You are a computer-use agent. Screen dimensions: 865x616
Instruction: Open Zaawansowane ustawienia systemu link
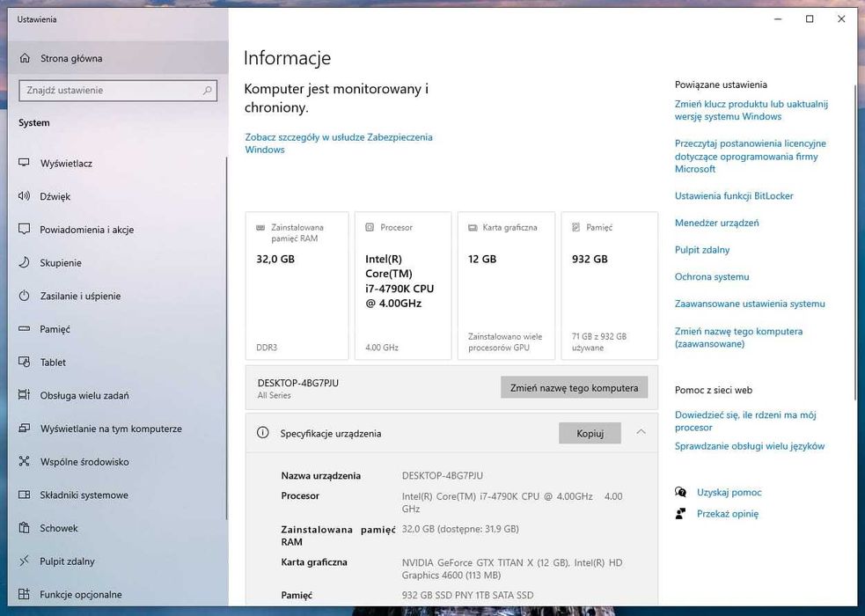[750, 304]
